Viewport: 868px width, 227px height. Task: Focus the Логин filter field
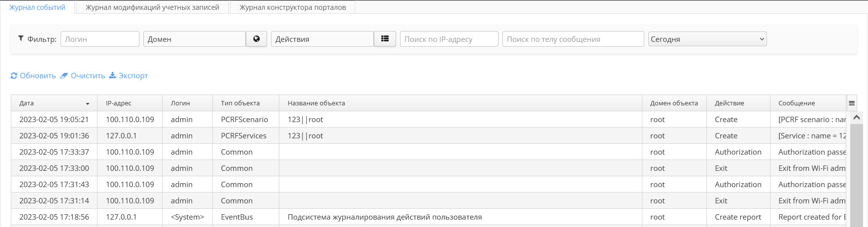click(100, 39)
